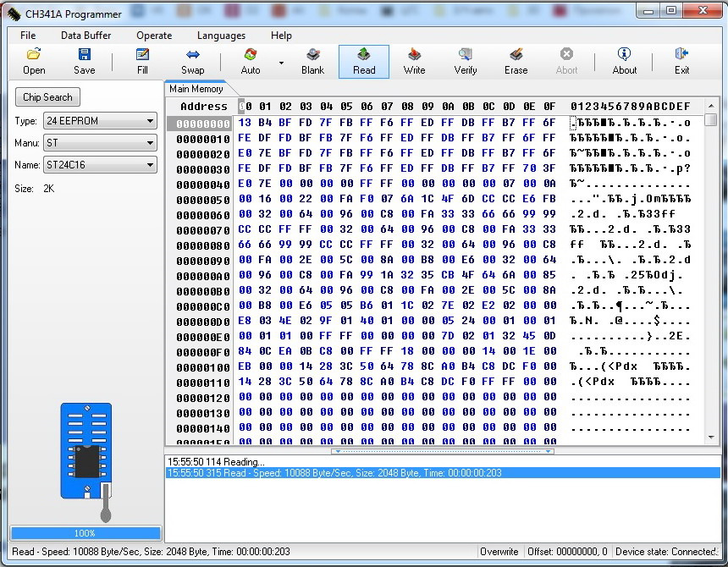Click the Erase chip icon
728x567 pixels.
[x=516, y=61]
